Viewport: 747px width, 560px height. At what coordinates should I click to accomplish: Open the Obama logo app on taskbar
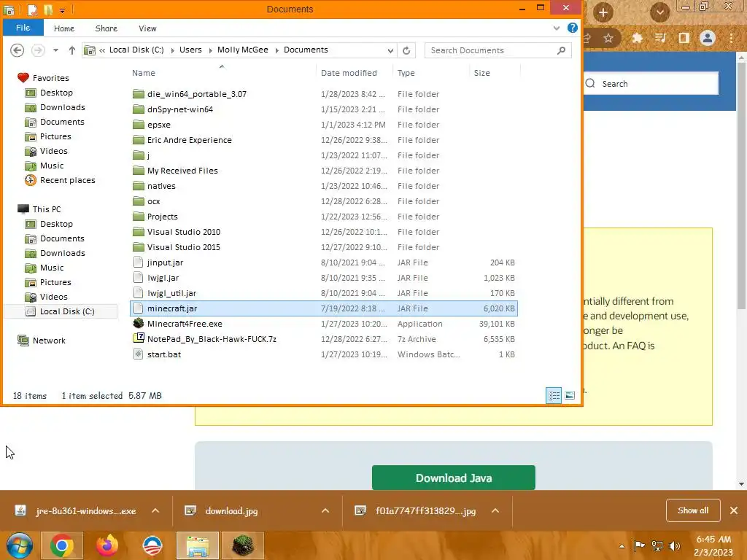point(152,545)
